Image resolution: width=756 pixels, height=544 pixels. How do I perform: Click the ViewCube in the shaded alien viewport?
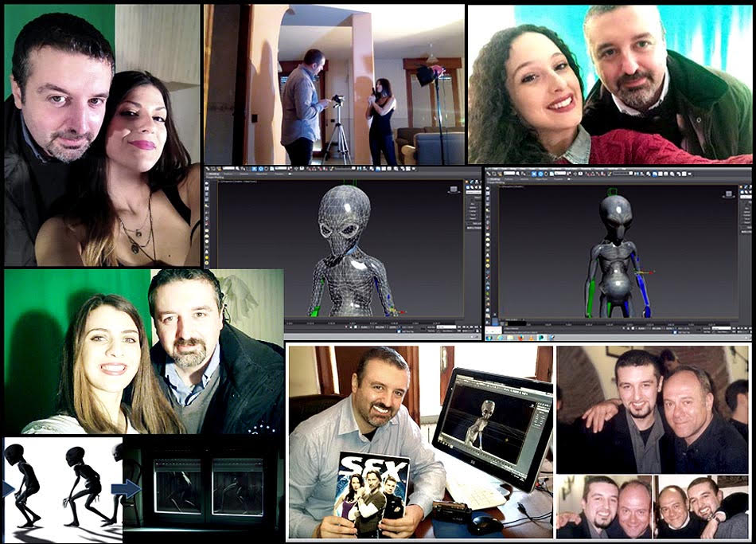tap(729, 194)
